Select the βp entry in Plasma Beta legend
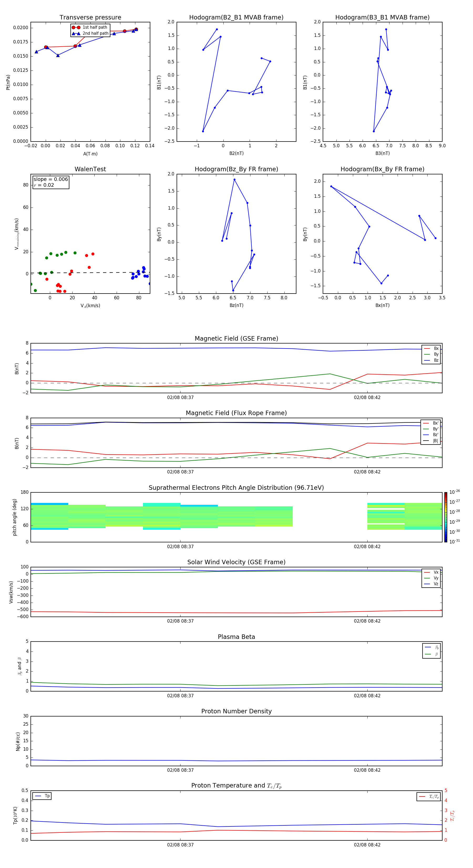The height and width of the screenshot is (868, 473). pyautogui.click(x=431, y=647)
